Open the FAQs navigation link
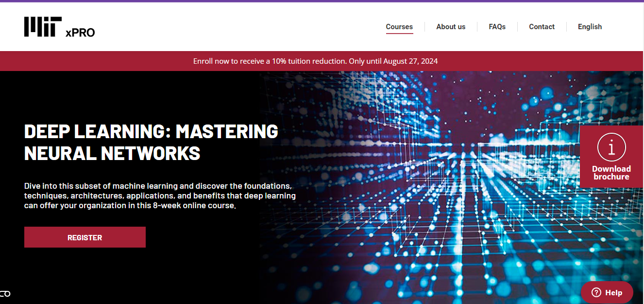The image size is (644, 304). [x=497, y=27]
